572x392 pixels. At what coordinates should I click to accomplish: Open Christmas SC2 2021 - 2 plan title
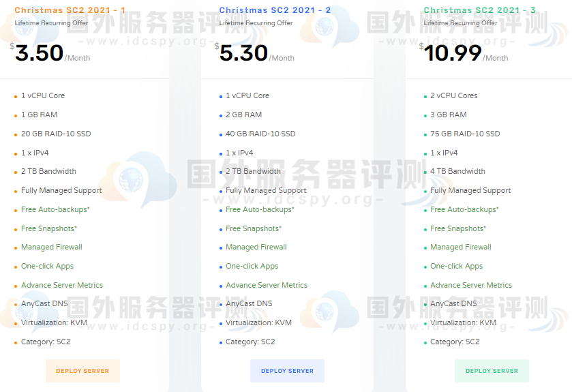pos(275,10)
